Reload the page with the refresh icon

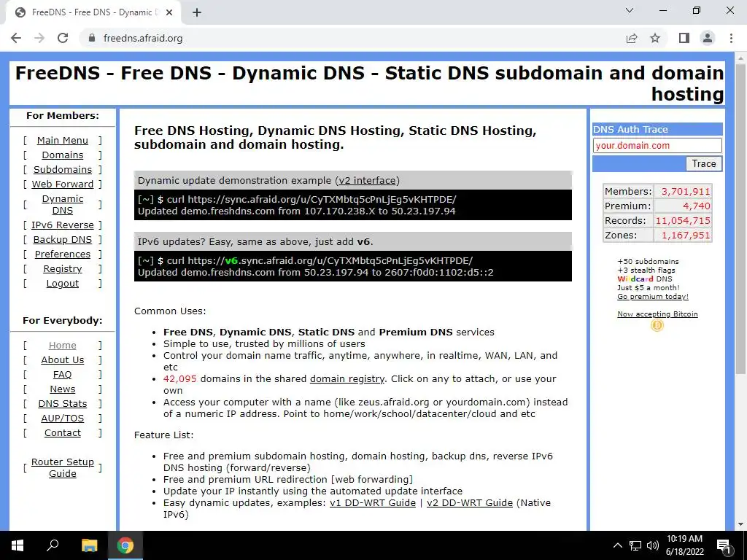(63, 38)
